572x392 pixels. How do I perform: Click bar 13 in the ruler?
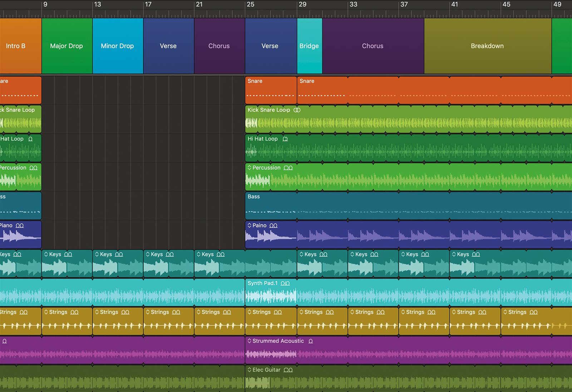[98, 5]
